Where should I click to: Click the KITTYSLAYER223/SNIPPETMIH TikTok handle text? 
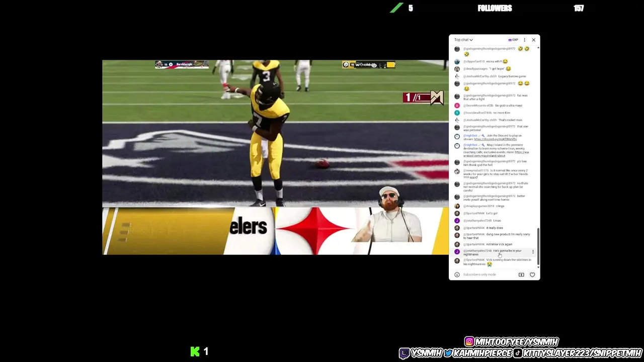click(x=582, y=353)
